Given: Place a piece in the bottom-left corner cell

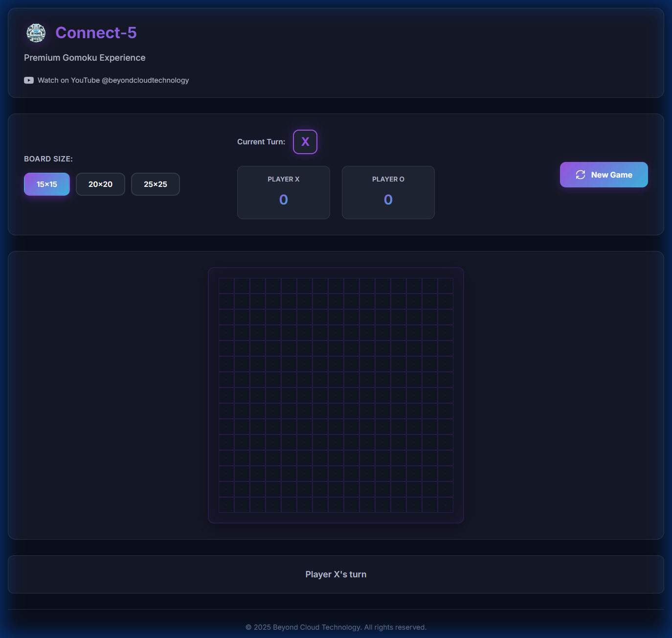Looking at the screenshot, I should tap(226, 505).
